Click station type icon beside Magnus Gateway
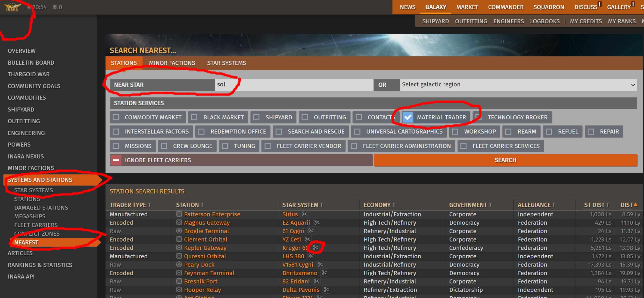Viewport: 644px width, 298px height. [179, 222]
